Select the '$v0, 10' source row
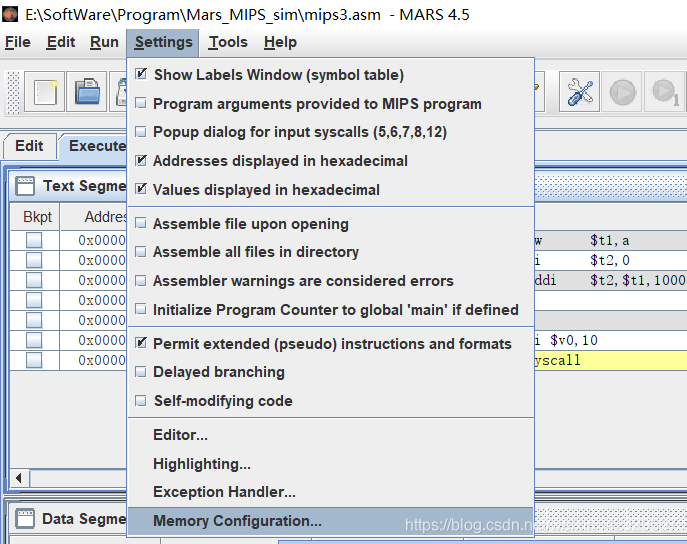Screen dimensions: 687x544 pos(610,340)
